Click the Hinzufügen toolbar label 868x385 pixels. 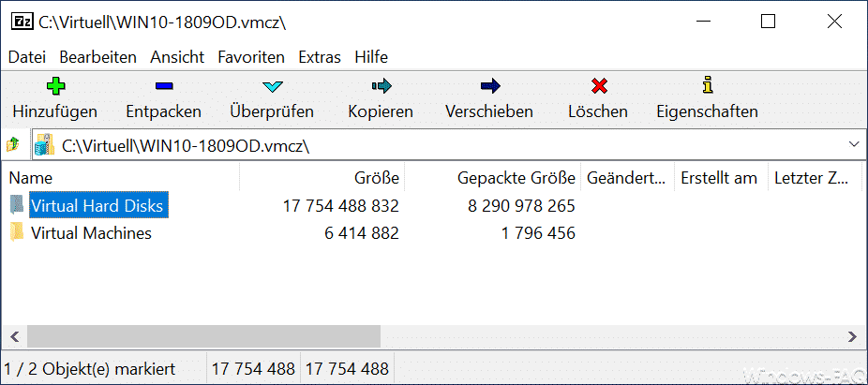point(54,111)
